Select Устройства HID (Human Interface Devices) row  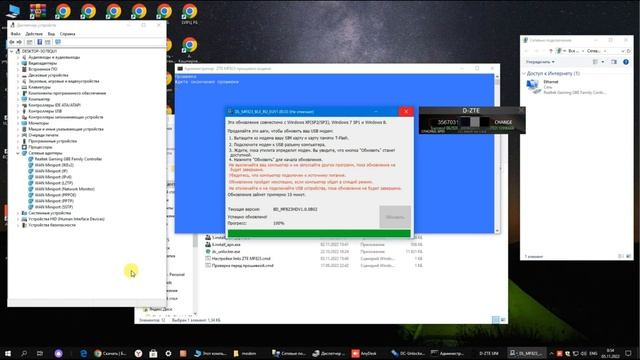pos(66,219)
